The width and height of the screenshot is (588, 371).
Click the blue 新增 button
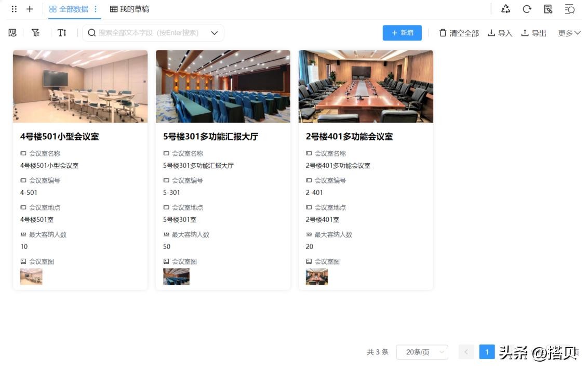402,33
